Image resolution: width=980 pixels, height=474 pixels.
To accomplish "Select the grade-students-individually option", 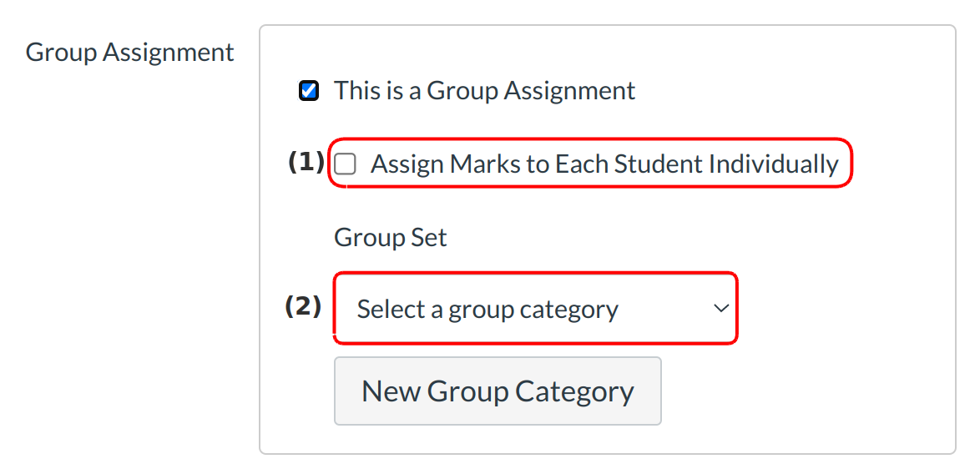I will click(345, 164).
